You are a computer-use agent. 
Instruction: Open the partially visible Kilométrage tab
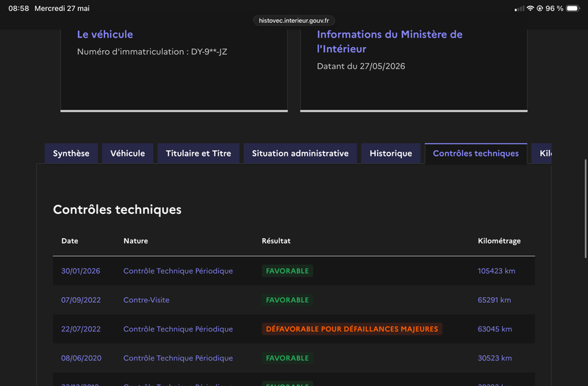coord(542,154)
